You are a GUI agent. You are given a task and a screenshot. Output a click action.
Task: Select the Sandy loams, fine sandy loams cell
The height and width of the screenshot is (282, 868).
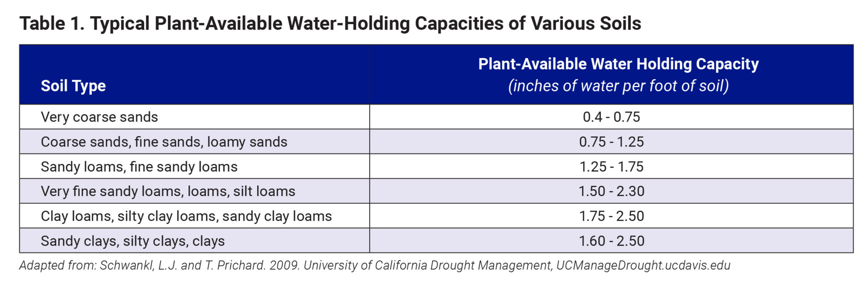pyautogui.click(x=139, y=167)
